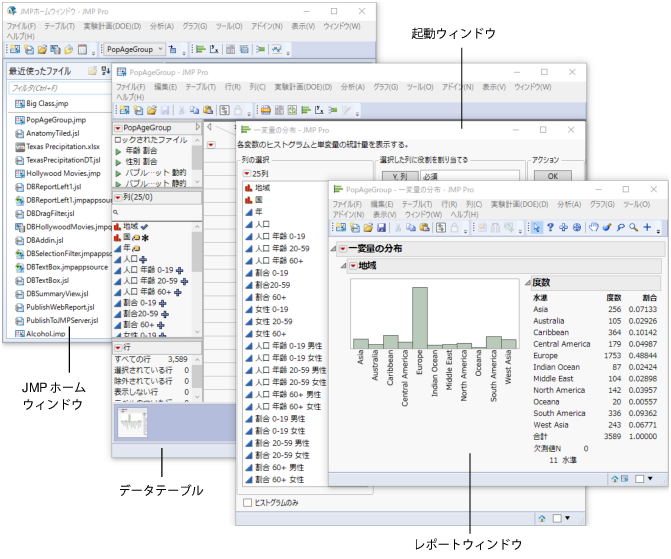Select help question mark tool in report window

click(x=550, y=227)
